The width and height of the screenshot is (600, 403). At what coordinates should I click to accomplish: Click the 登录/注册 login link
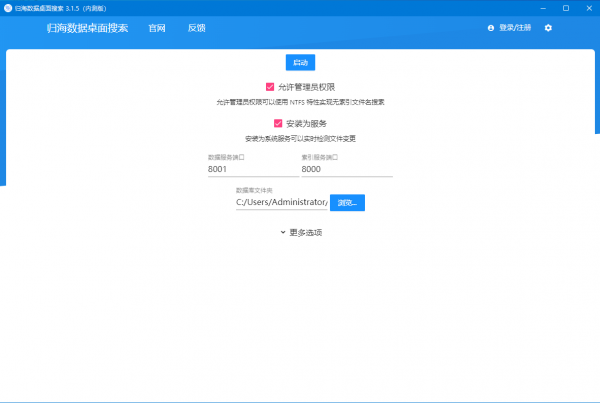[x=515, y=28]
